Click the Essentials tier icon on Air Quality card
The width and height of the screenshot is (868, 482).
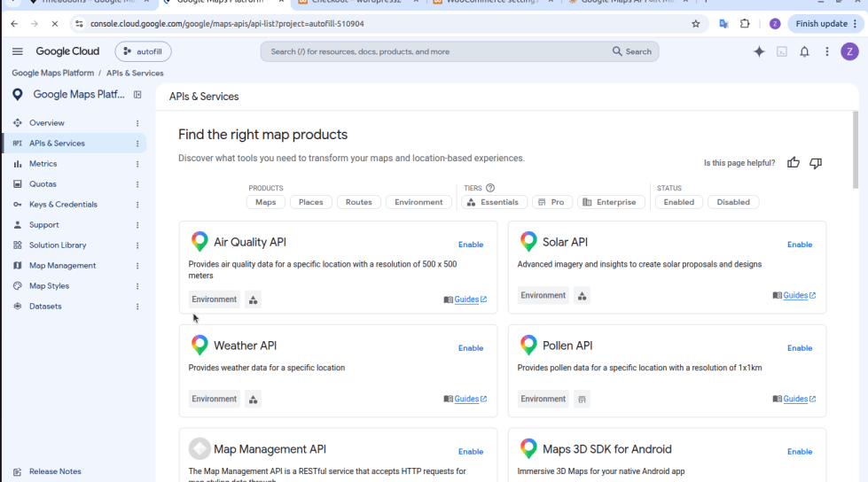click(253, 299)
